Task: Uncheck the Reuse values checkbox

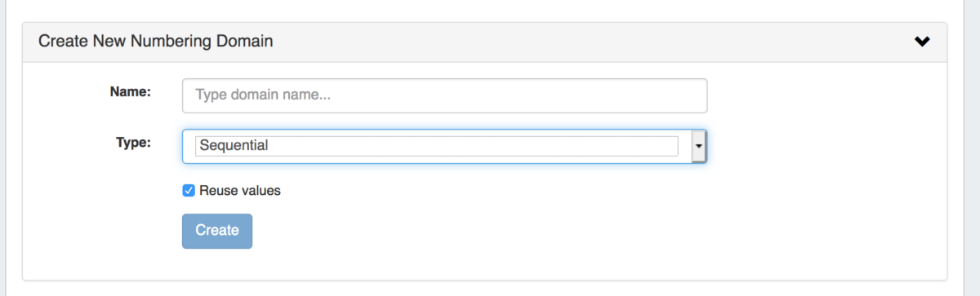Action: coord(189,190)
